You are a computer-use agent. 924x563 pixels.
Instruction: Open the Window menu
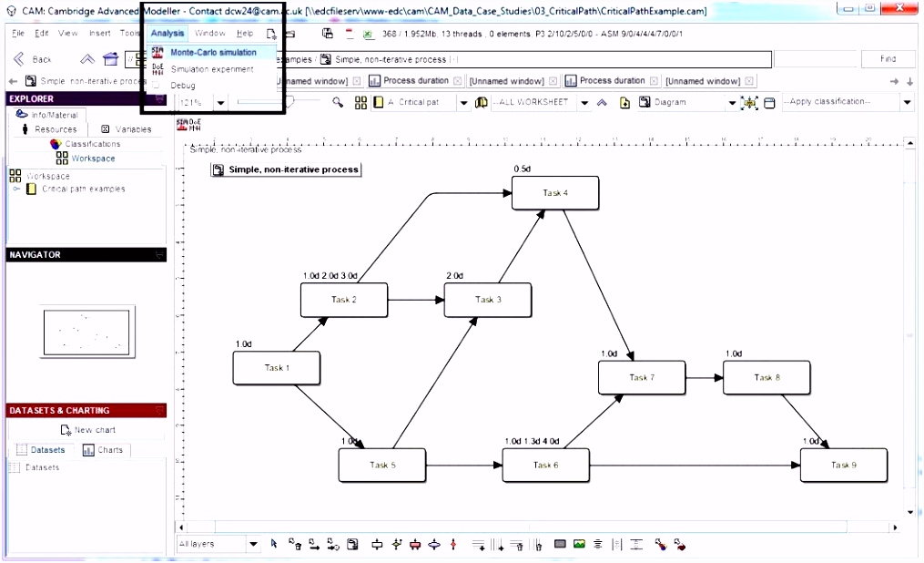pyautogui.click(x=209, y=33)
